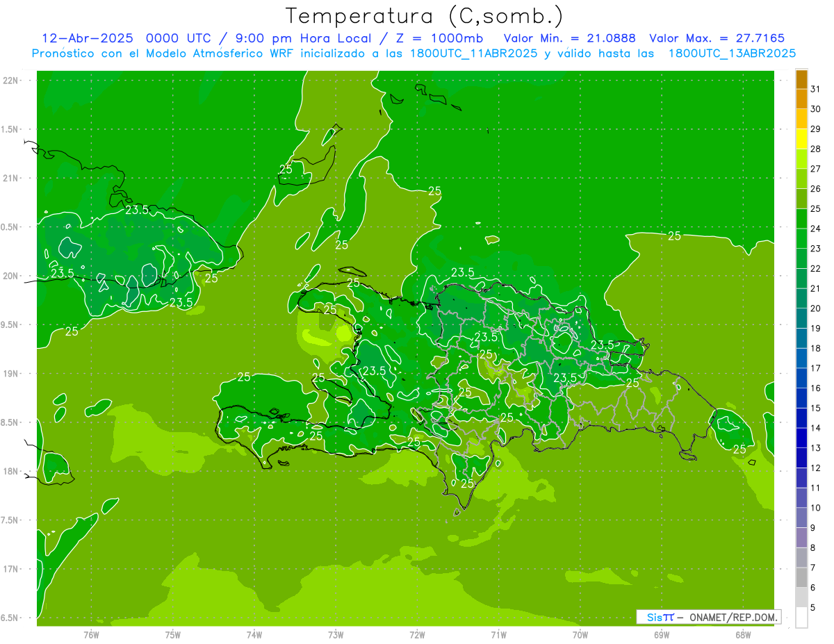Viewport: 834px width, 644px height.
Task: Click the orange legend swatch between 30 and 31
Action: (x=801, y=99)
